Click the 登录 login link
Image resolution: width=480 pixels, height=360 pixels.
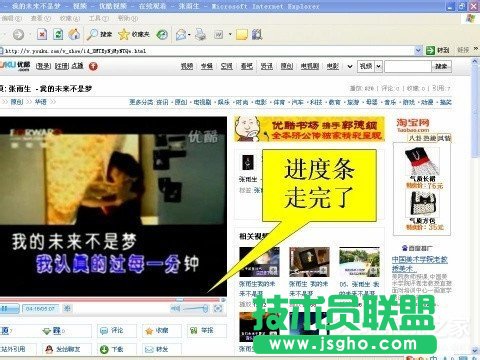tap(43, 66)
